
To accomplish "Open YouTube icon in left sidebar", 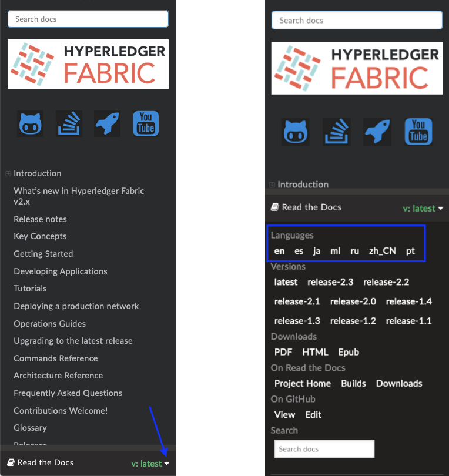I will coord(146,123).
